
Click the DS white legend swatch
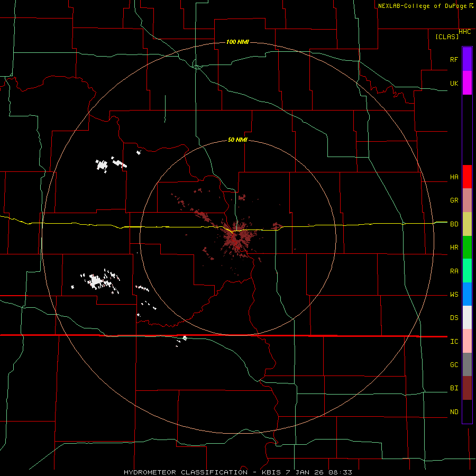click(467, 317)
